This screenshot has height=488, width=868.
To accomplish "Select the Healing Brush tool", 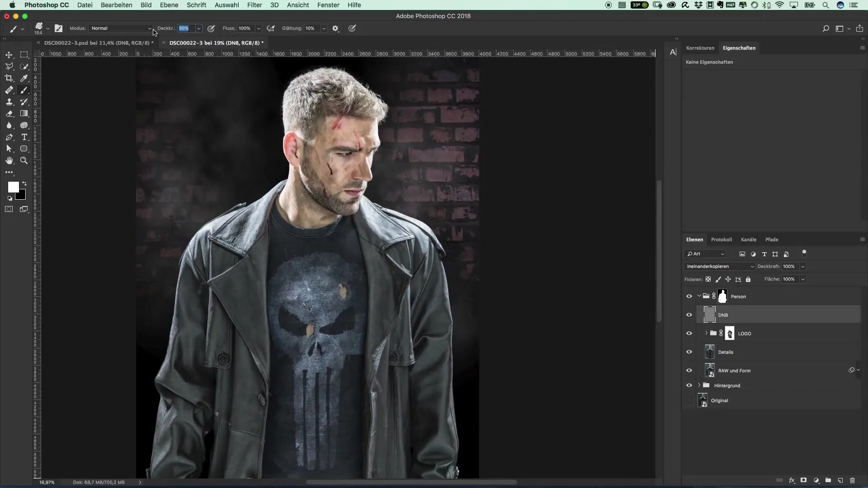I will point(9,90).
